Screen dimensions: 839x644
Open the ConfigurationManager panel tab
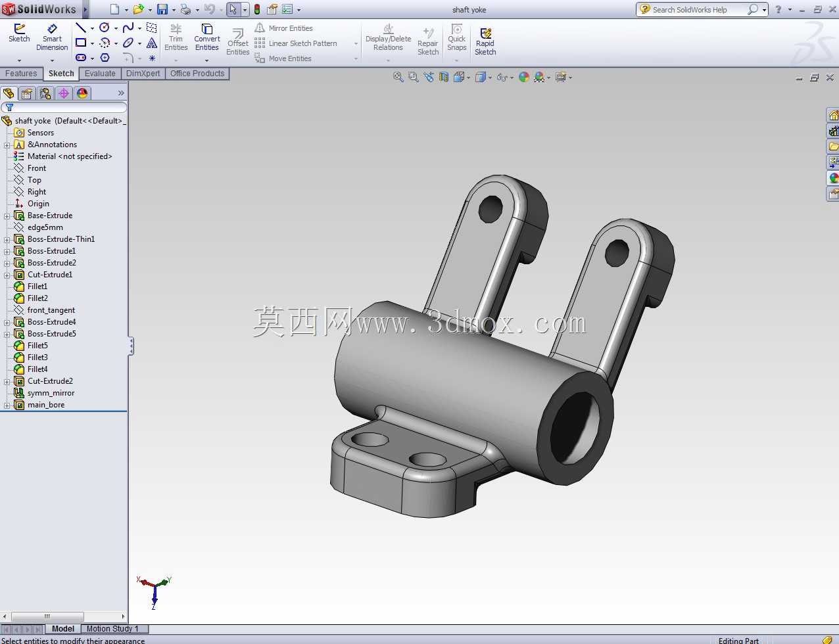45,93
